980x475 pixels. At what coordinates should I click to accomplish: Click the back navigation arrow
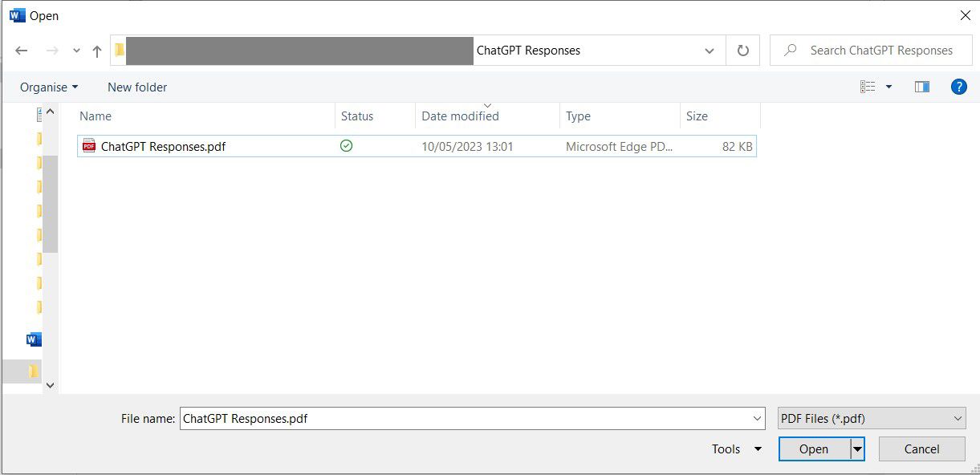(22, 50)
